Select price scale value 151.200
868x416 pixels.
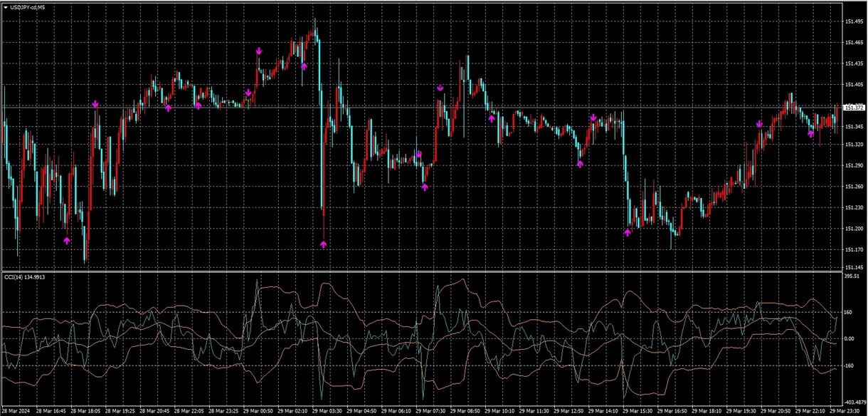(854, 229)
